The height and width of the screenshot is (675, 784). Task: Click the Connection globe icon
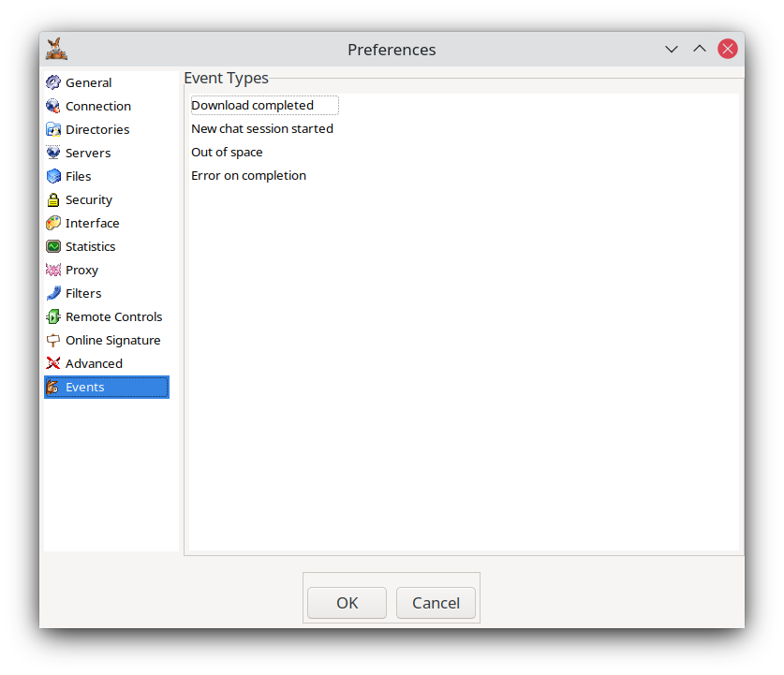coord(53,106)
